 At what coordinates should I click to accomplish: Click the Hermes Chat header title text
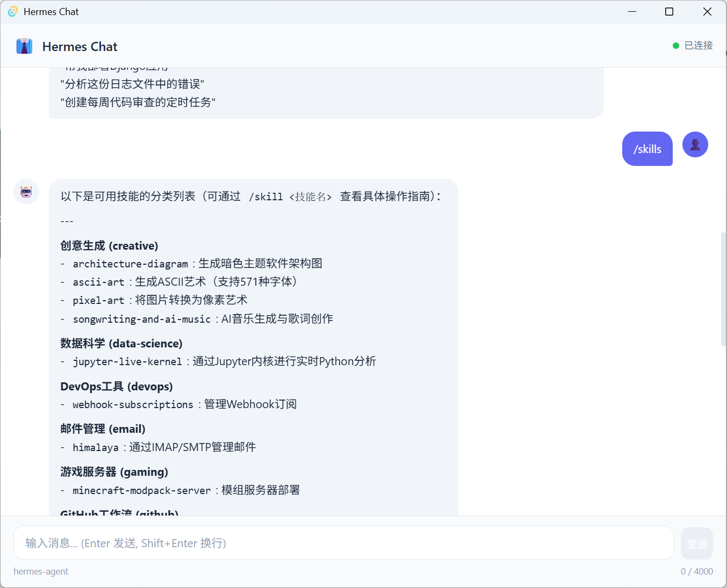pyautogui.click(x=80, y=47)
